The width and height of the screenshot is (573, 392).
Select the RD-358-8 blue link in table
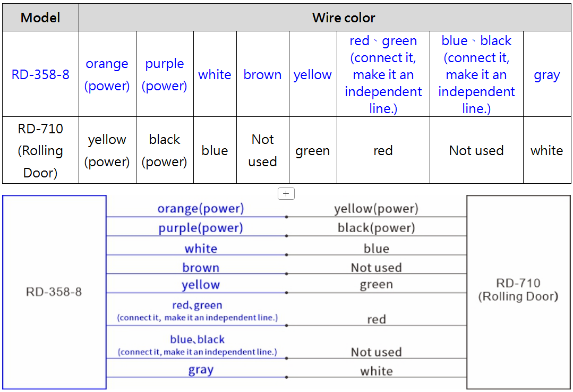pyautogui.click(x=40, y=74)
